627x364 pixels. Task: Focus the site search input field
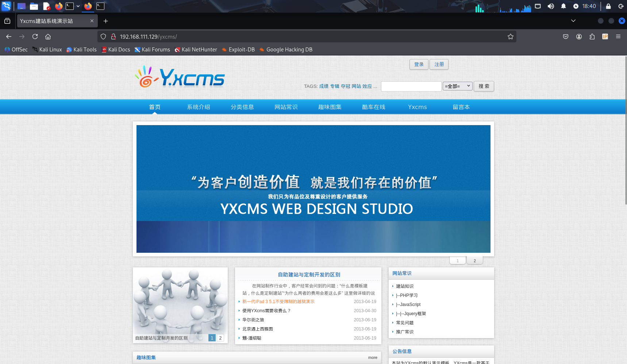(x=411, y=86)
